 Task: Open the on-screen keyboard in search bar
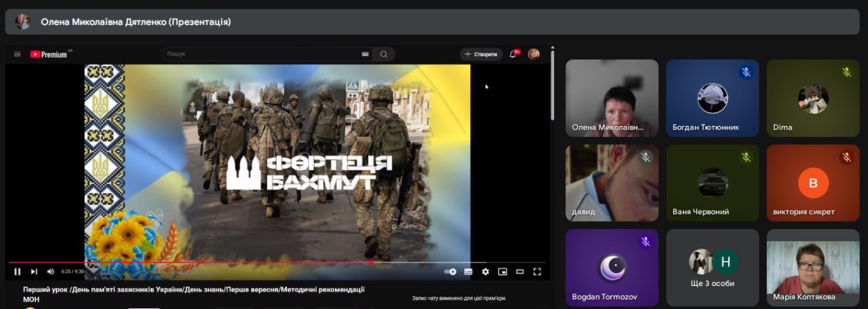[365, 54]
